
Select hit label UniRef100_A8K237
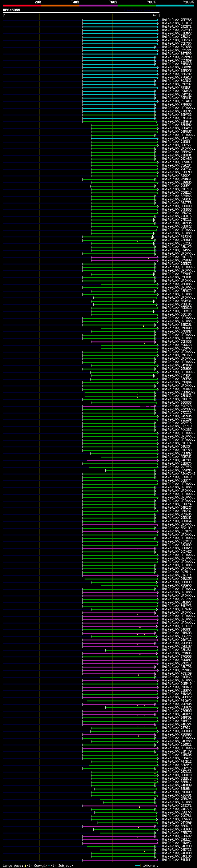click(x=177, y=511)
